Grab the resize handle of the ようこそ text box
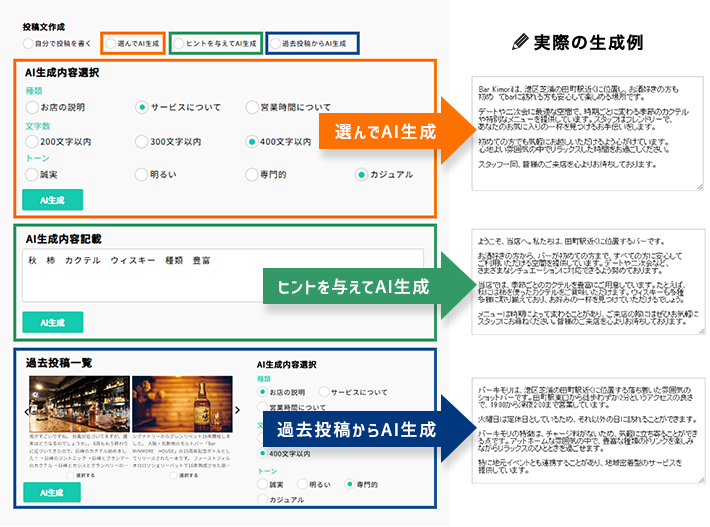The height and width of the screenshot is (527, 710). 701,331
